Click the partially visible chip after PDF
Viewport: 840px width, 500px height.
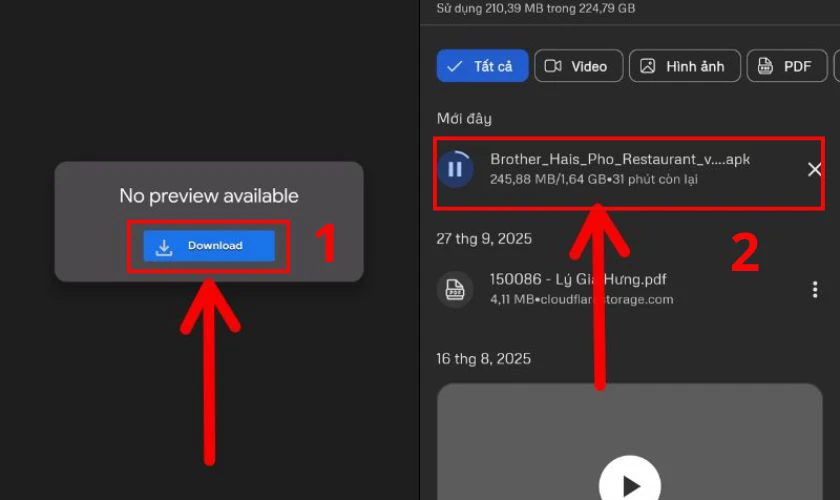(x=835, y=66)
